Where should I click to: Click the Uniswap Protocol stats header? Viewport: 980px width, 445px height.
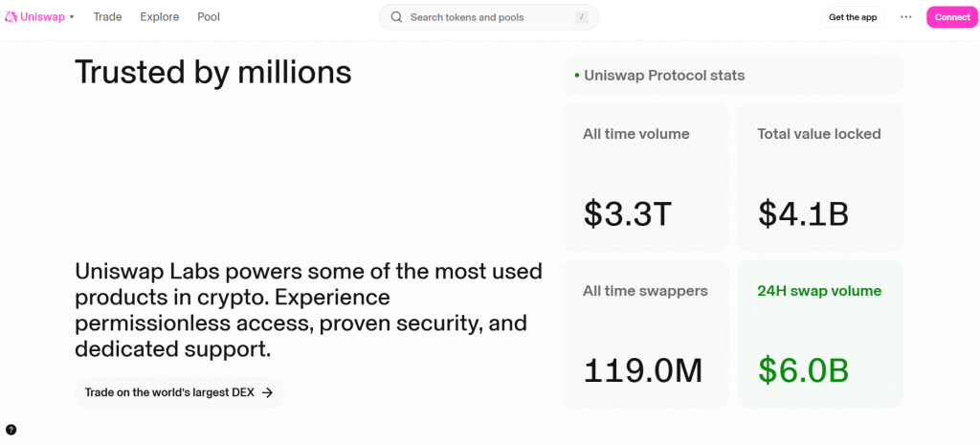pos(732,76)
